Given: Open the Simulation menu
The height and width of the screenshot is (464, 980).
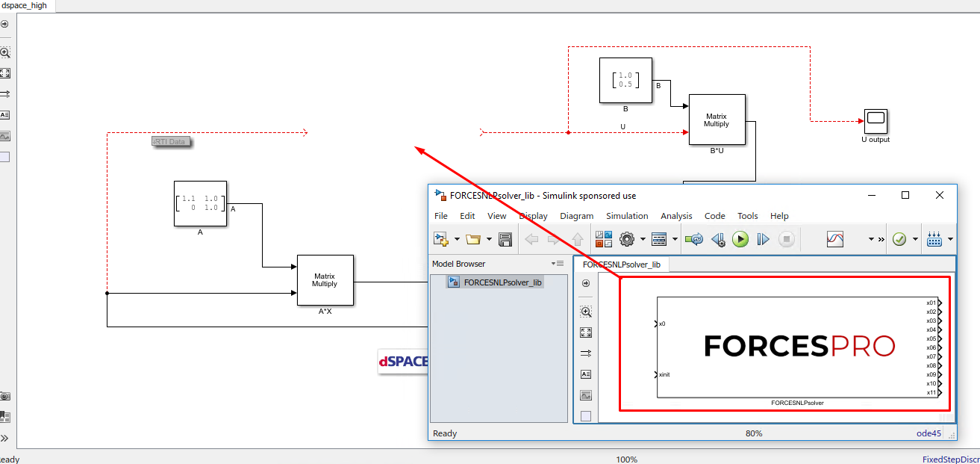Looking at the screenshot, I should point(626,216).
